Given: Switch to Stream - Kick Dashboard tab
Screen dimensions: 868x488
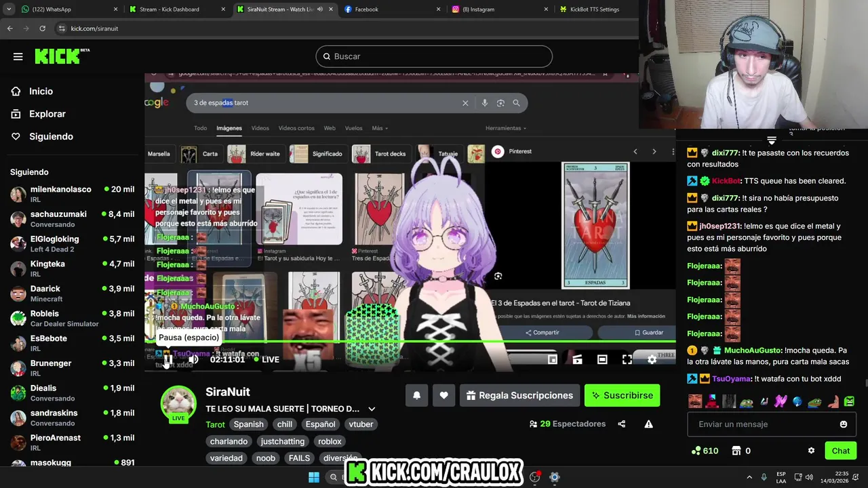Looking at the screenshot, I should [176, 9].
